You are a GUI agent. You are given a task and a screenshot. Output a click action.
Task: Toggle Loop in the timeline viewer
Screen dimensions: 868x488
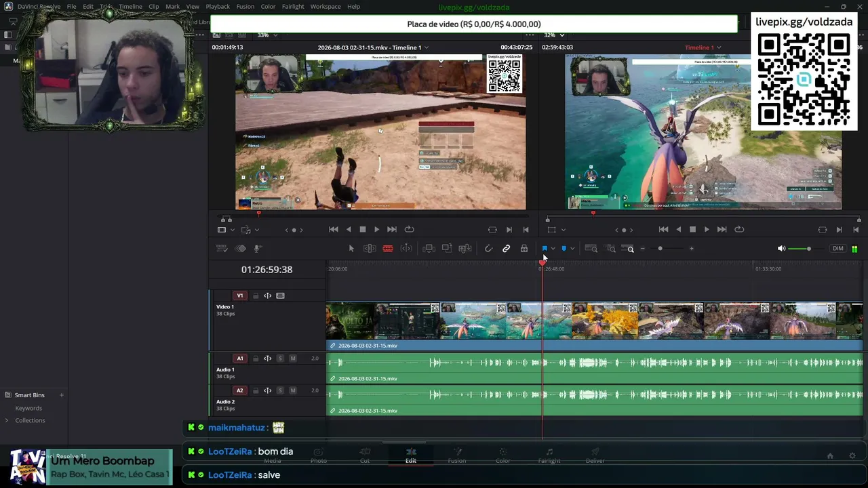pos(739,230)
